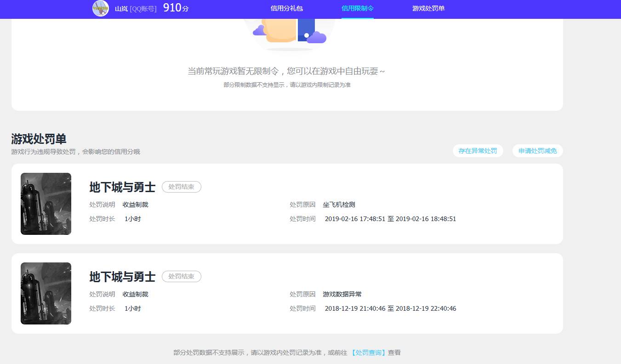The height and width of the screenshot is (364, 621).
Task: Click the 游戏处罚单 section heading
Action: (x=38, y=138)
